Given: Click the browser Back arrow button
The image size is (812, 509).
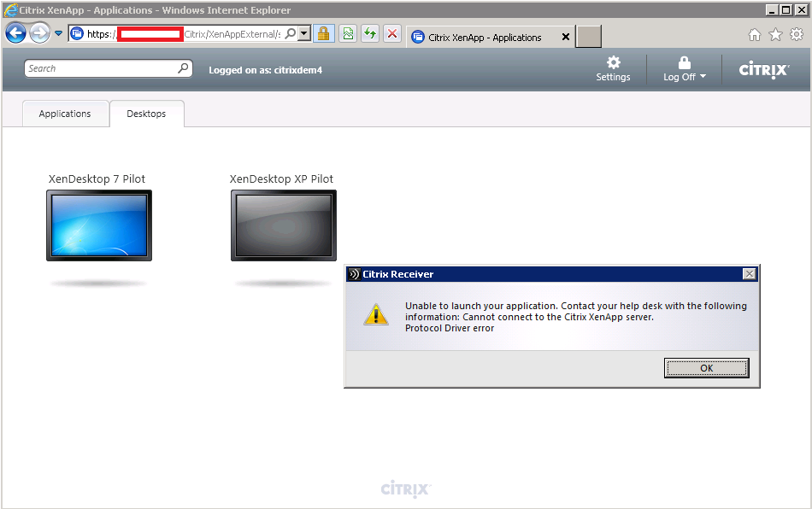Looking at the screenshot, I should click(x=15, y=33).
